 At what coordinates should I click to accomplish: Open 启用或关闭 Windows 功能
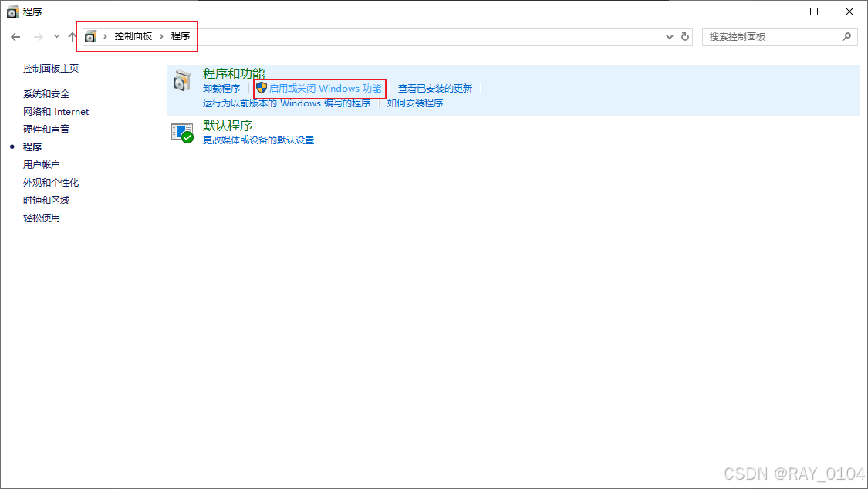[x=325, y=89]
